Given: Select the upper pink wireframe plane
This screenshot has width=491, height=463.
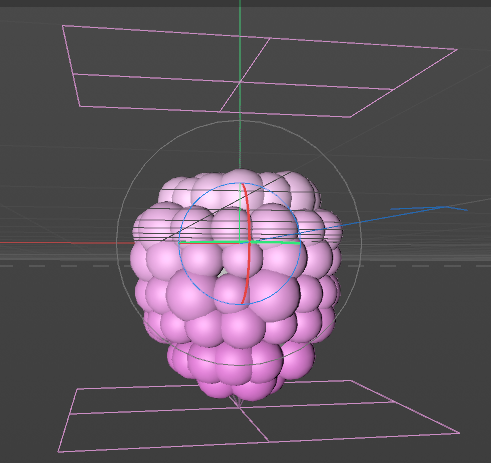Looking at the screenshot, I should pyautogui.click(x=259, y=71).
